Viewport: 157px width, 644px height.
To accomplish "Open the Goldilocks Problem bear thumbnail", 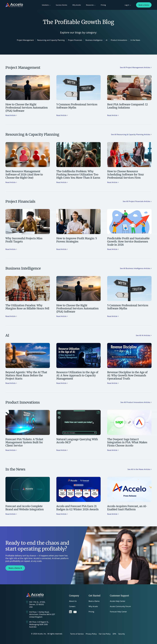I will [x=78, y=154].
